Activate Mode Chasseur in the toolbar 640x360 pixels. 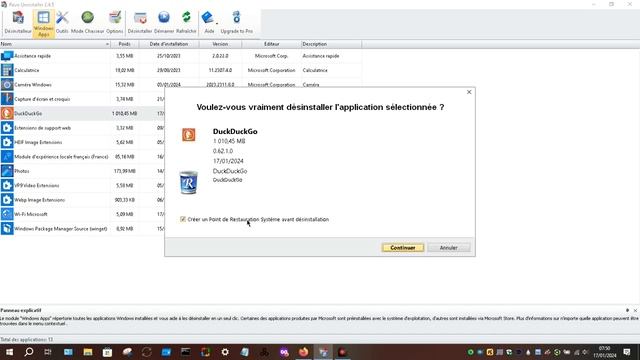(x=87, y=22)
